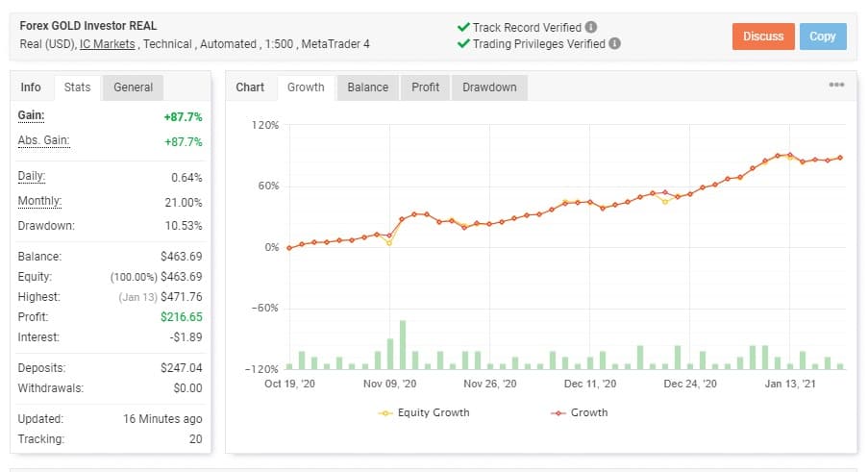Click the Track Record Verified info icon
Screen dimensions: 868x472
(x=590, y=27)
